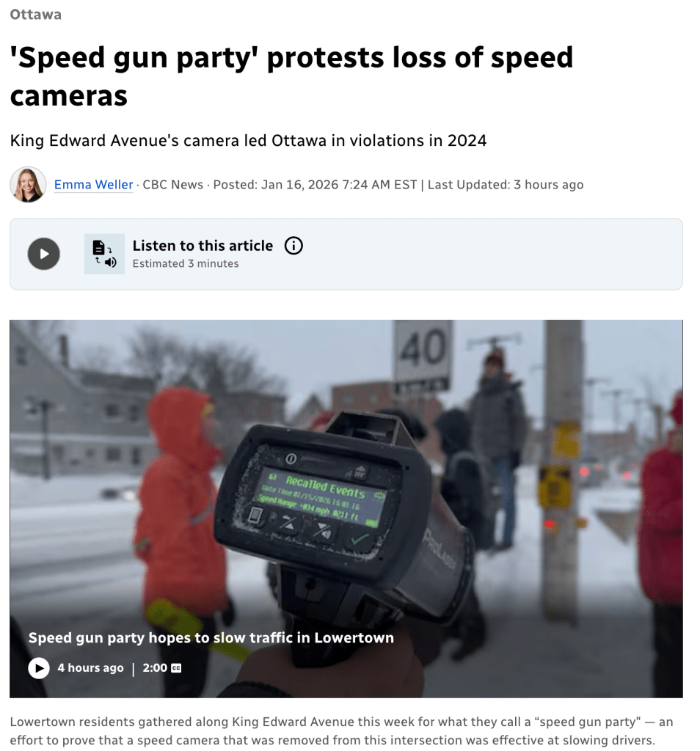Image resolution: width=700 pixels, height=751 pixels.
Task: Open the info icon beside Listen to this article
Action: (x=294, y=246)
